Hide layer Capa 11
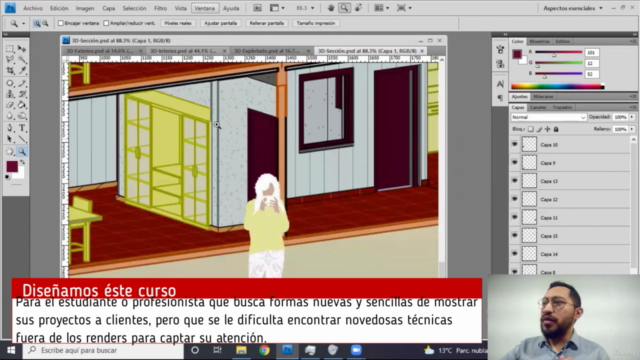The image size is (640, 360). coord(515,217)
